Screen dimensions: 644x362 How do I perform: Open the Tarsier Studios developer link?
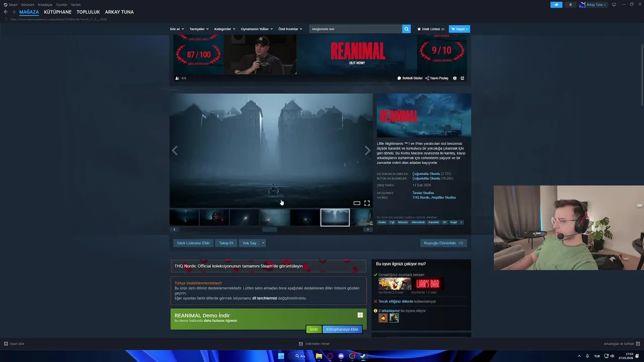[x=423, y=193]
